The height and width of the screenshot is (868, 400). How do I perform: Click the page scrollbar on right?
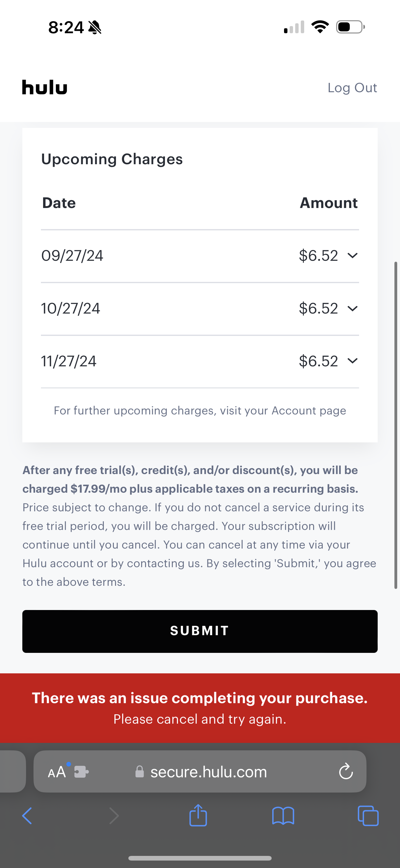[x=396, y=425]
